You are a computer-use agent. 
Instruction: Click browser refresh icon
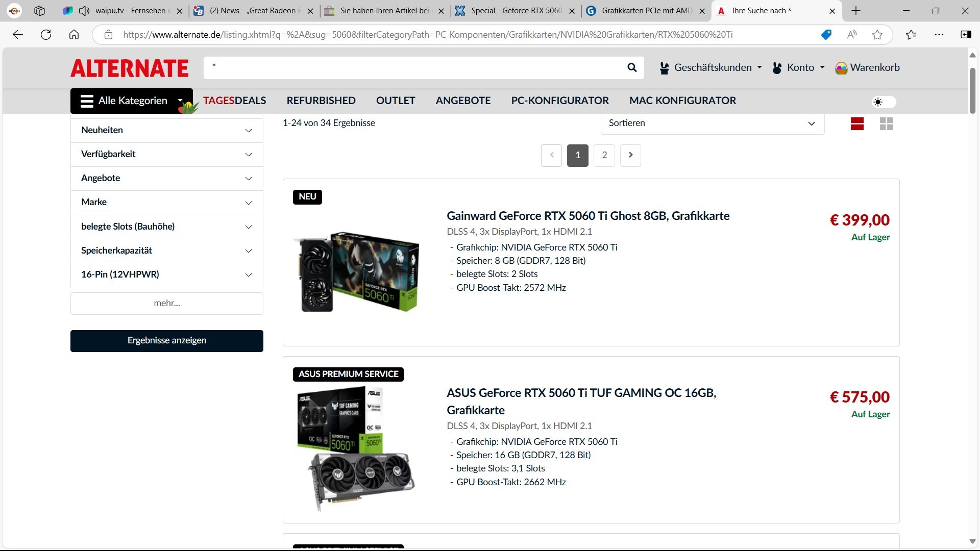[46, 35]
